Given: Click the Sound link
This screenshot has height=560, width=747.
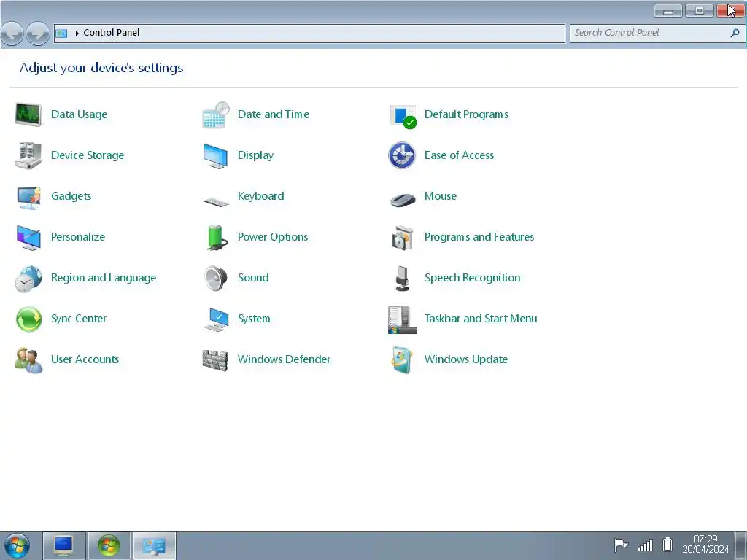Looking at the screenshot, I should [253, 278].
